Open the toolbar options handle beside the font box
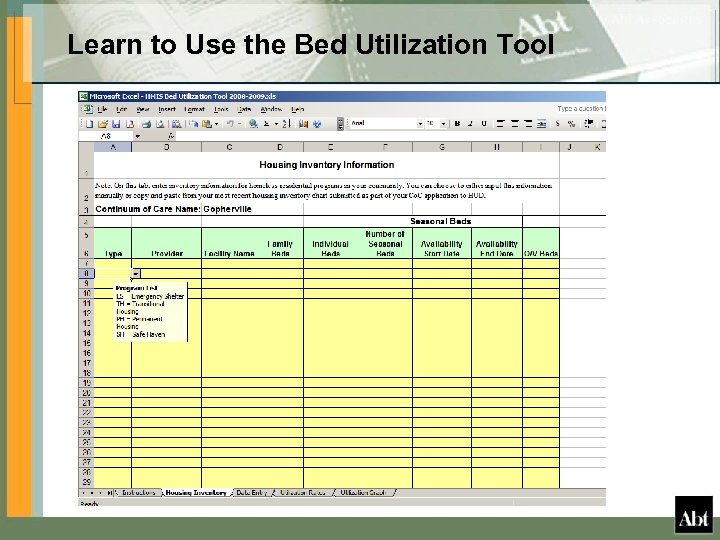 click(x=340, y=124)
